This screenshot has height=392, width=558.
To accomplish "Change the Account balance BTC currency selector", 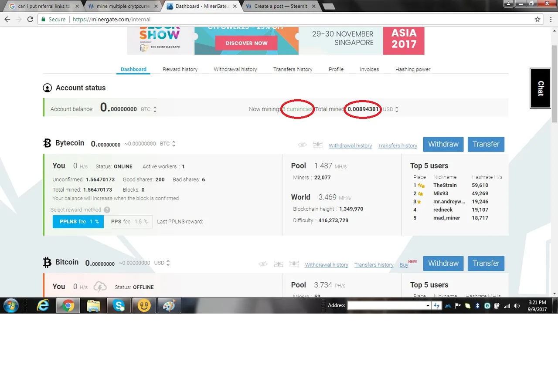I will (x=149, y=109).
